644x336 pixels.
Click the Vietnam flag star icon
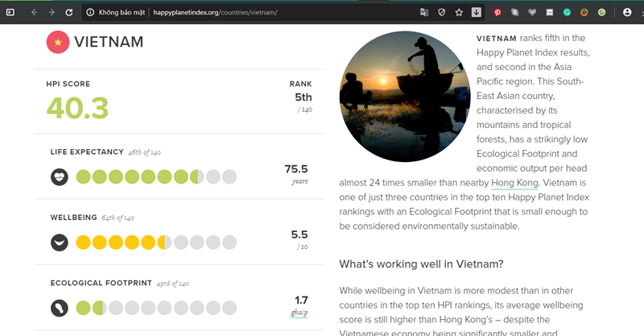click(58, 42)
